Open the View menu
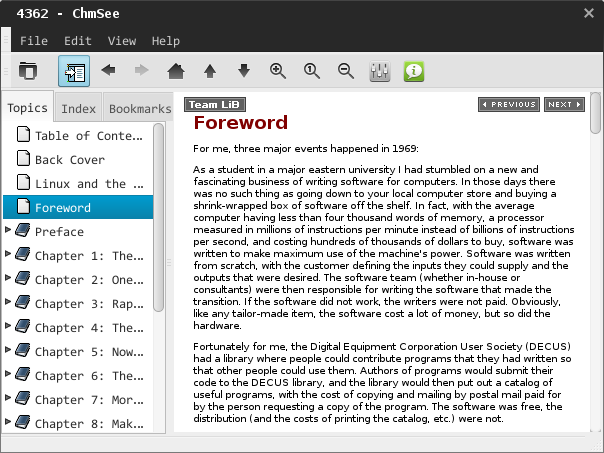Screen dimensions: 604x453 pos(122,41)
